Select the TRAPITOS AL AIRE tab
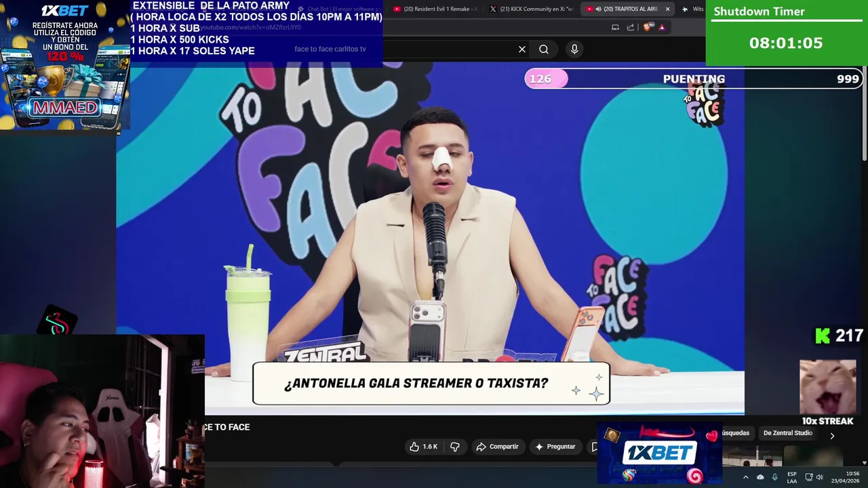This screenshot has height=488, width=868. point(627,9)
